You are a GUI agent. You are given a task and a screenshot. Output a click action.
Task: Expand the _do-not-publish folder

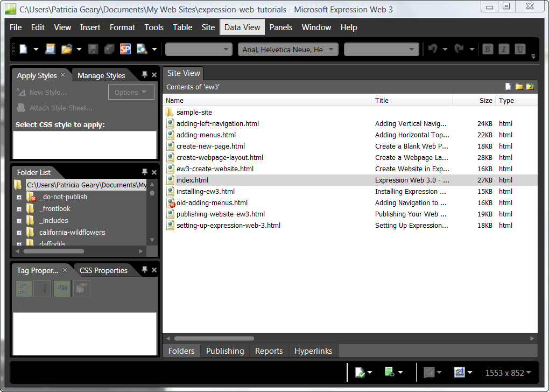pyautogui.click(x=19, y=197)
